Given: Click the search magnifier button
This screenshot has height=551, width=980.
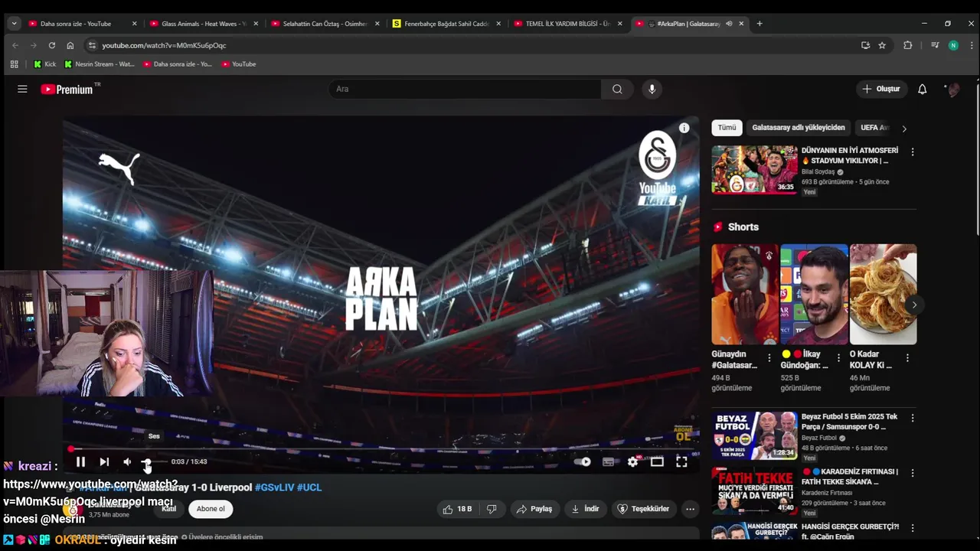Looking at the screenshot, I should [x=617, y=89].
